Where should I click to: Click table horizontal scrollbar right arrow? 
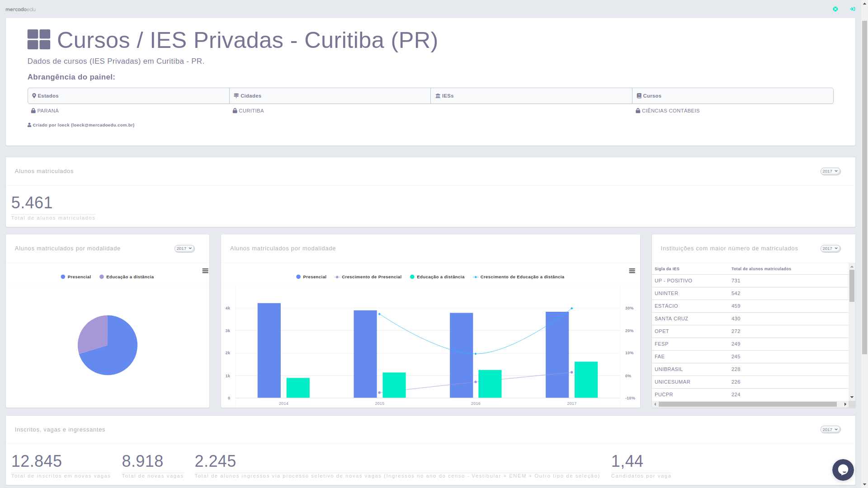(845, 404)
